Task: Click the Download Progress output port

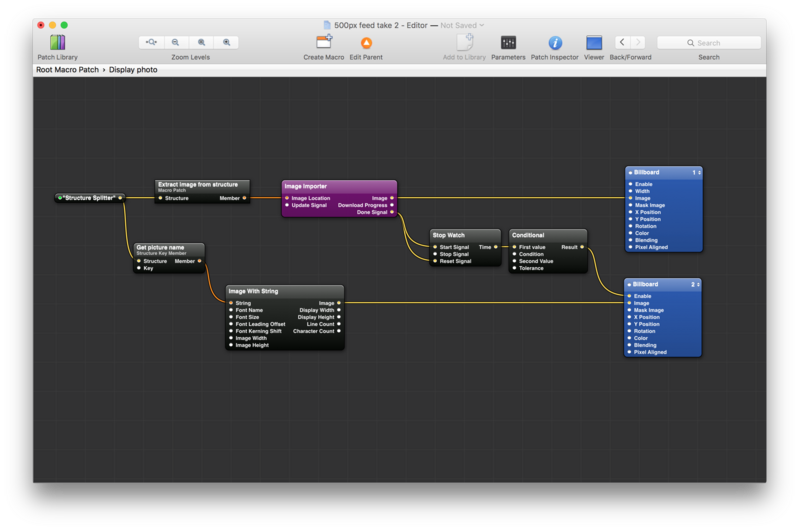Action: (x=392, y=205)
